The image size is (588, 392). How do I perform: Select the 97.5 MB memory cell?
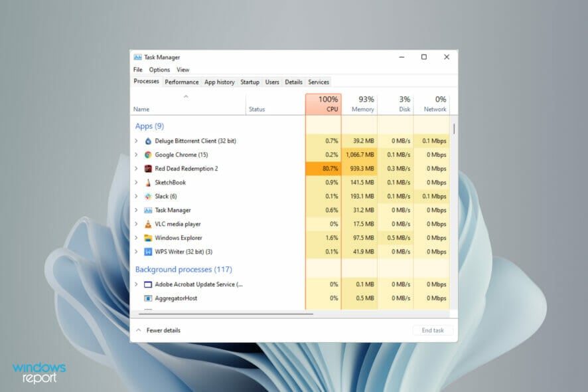359,238
